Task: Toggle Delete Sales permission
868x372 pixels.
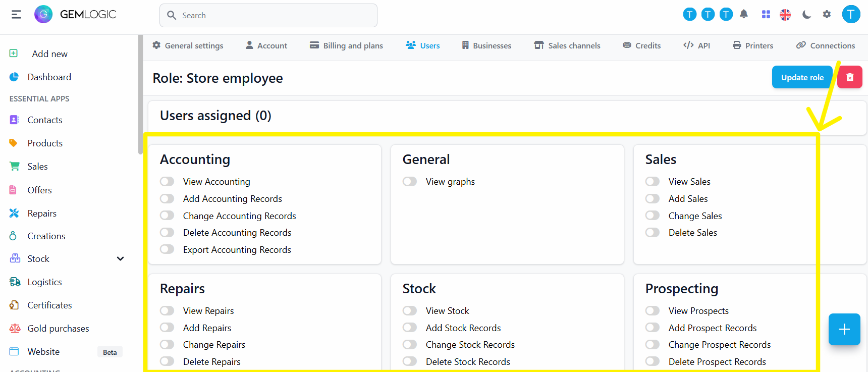Action: click(x=653, y=232)
